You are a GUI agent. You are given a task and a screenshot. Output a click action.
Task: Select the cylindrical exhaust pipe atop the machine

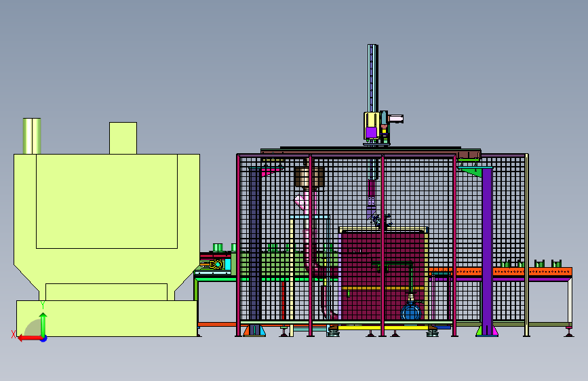pyautogui.click(x=32, y=136)
